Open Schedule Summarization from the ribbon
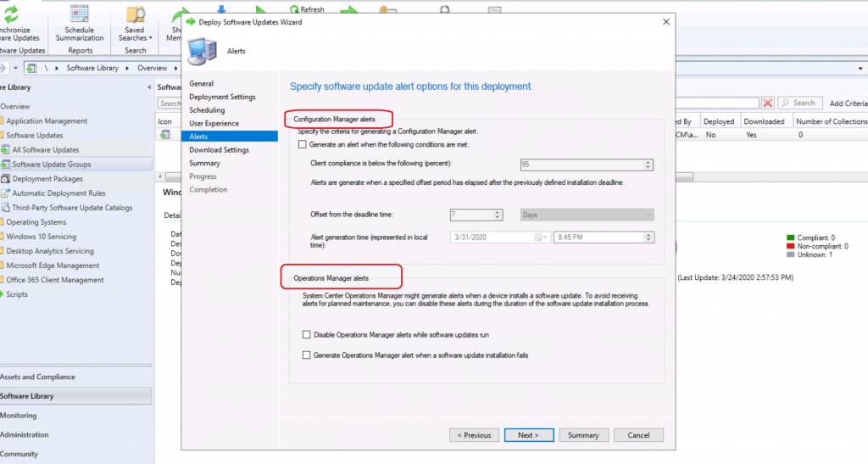 click(79, 23)
